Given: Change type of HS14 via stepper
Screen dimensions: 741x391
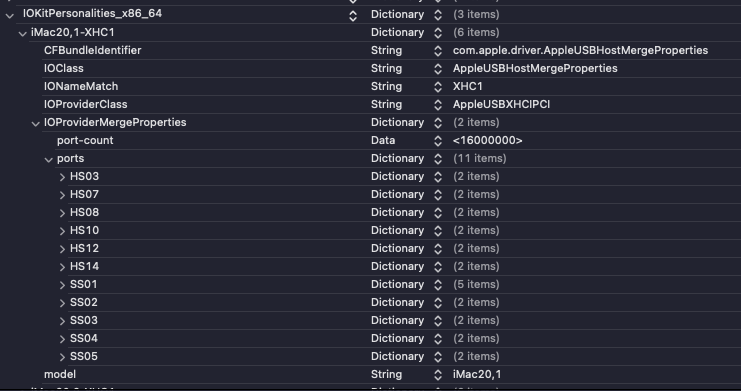Looking at the screenshot, I should pyautogui.click(x=438, y=267).
